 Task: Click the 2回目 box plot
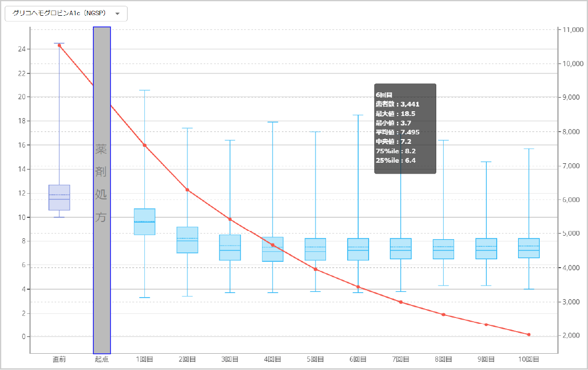pos(187,240)
